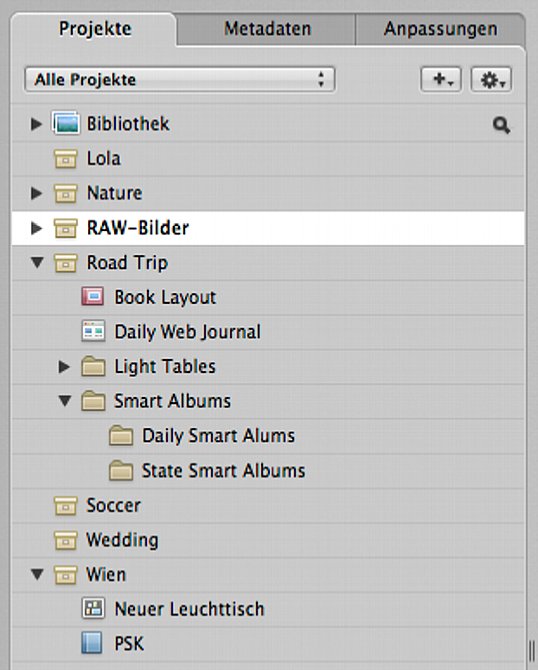
Task: Switch to the Anpassungen tab
Action: (440, 29)
